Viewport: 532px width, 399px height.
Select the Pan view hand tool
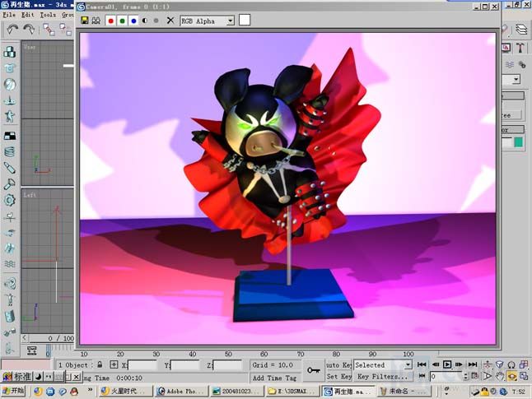tap(500, 376)
